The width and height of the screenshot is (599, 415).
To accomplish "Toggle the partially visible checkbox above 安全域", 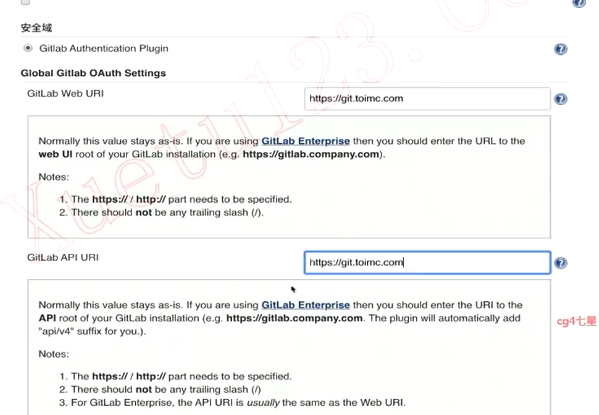I will click(25, 2).
